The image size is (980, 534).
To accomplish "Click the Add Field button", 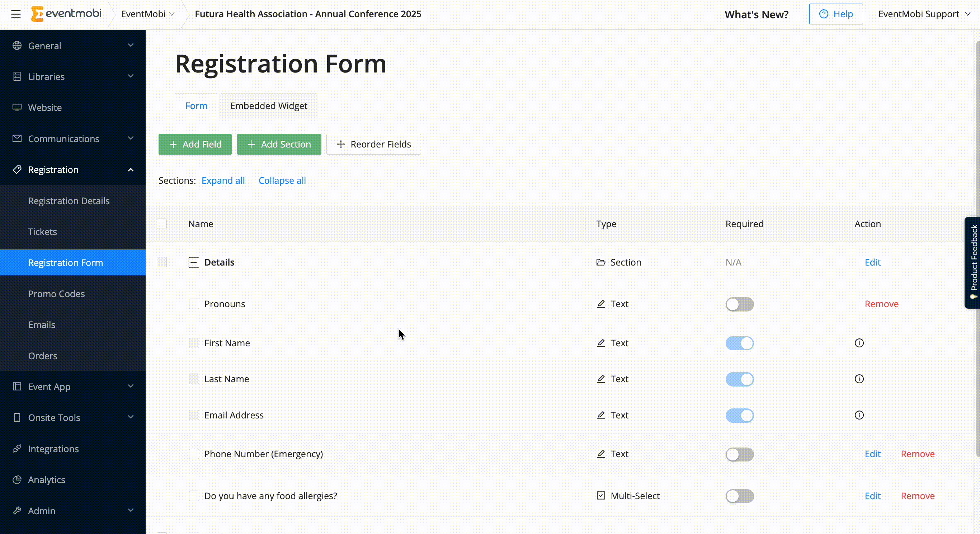I will 195,144.
